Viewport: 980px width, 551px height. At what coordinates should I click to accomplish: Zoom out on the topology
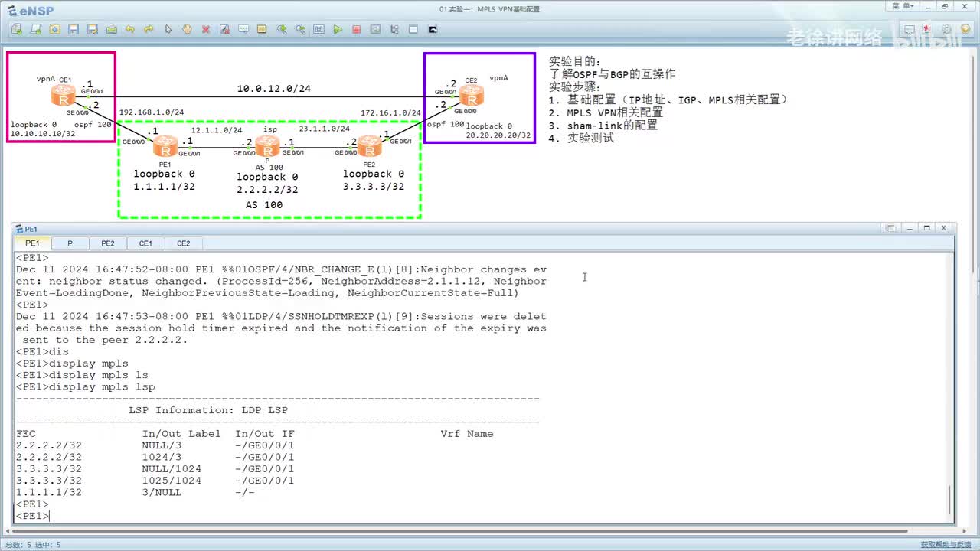300,30
